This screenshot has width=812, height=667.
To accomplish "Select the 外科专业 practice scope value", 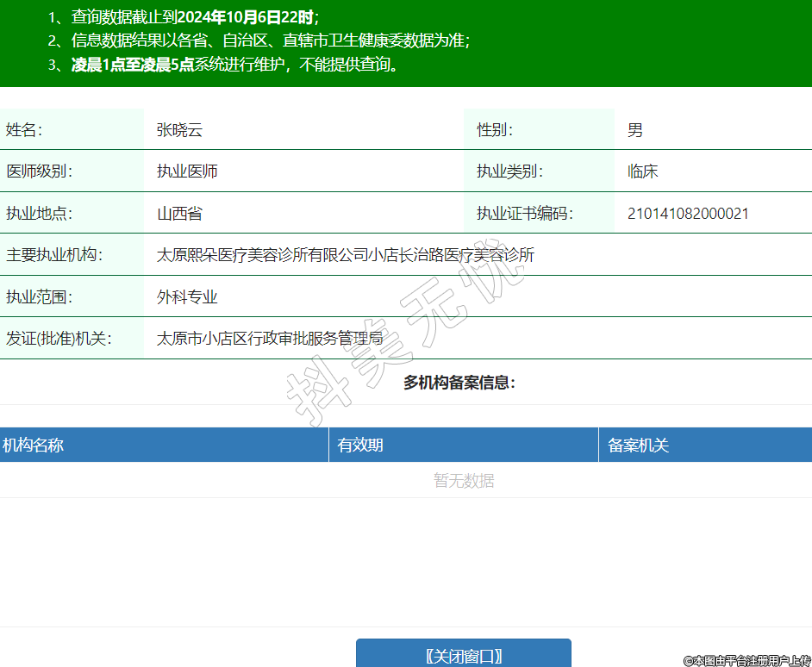I will [187, 297].
